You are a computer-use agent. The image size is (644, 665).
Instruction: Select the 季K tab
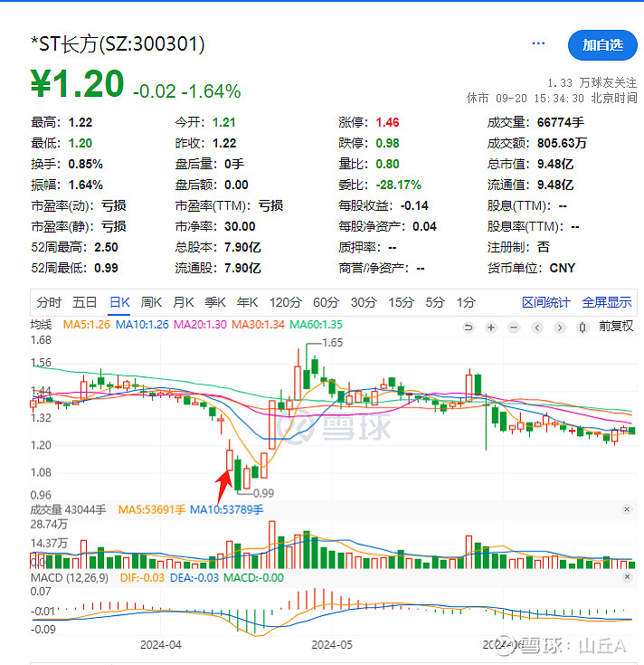[x=215, y=302]
